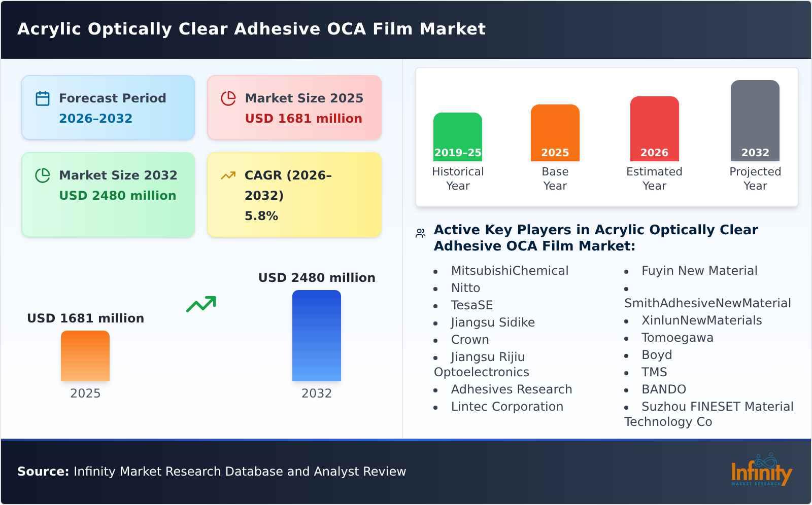Click the Lintec Corporation list item

[x=507, y=406]
